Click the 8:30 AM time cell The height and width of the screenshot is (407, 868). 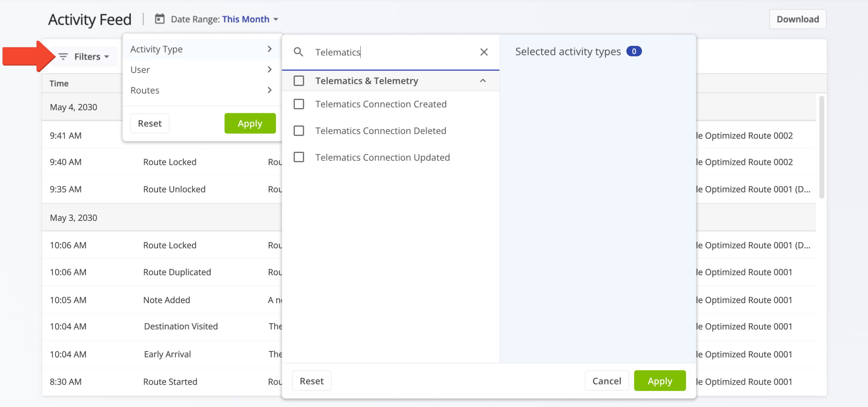(x=66, y=382)
